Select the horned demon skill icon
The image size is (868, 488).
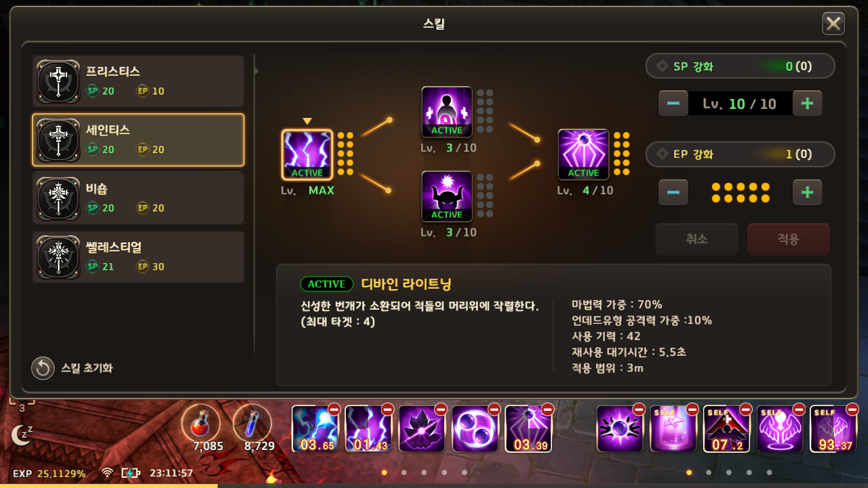pyautogui.click(x=447, y=196)
